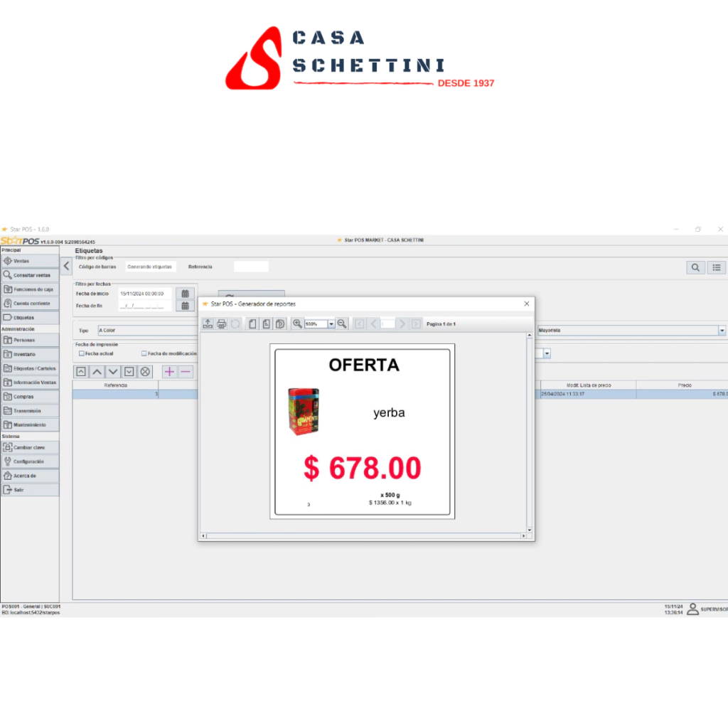Click the Código de barras input field
728x728 pixels.
click(151, 267)
